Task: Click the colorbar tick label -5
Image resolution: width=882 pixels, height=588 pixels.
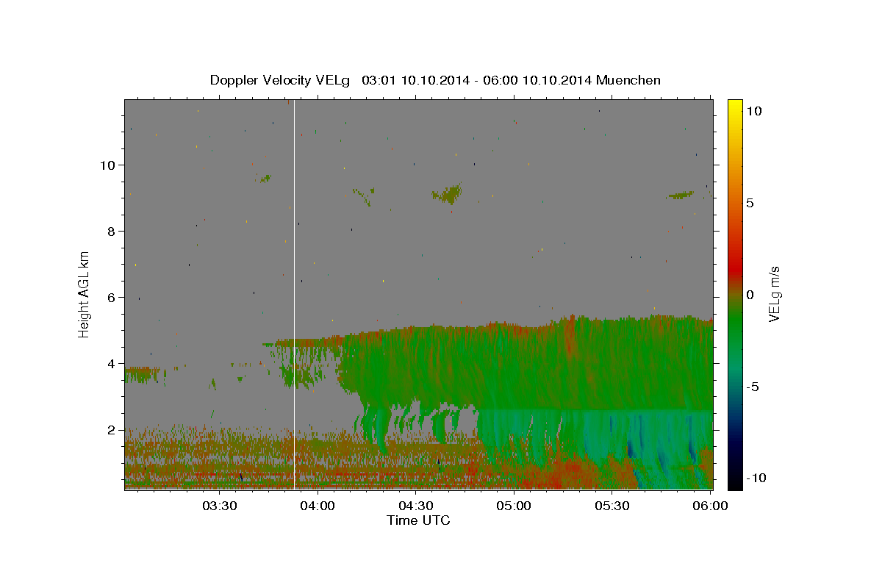Action: [753, 387]
